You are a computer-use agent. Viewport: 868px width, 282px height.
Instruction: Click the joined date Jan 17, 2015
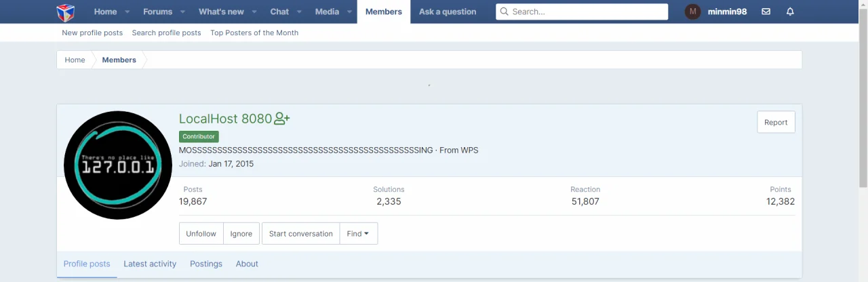point(231,163)
